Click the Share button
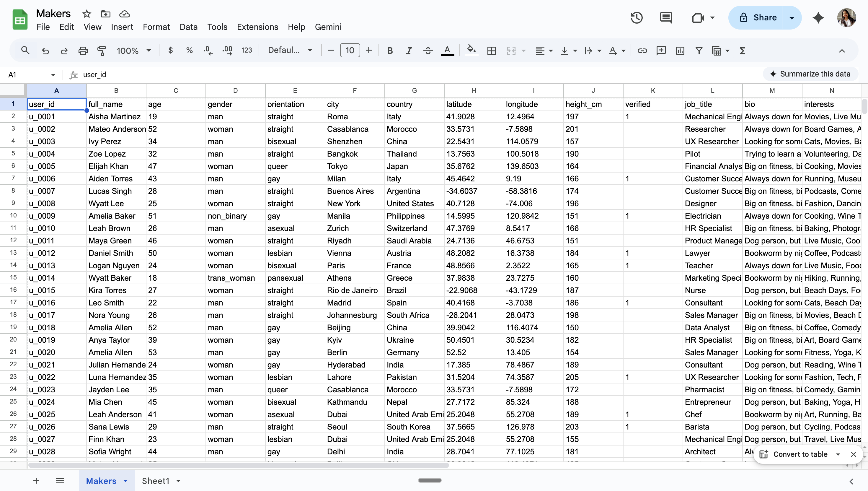Viewport: 868px width, 491px height. click(x=758, y=17)
